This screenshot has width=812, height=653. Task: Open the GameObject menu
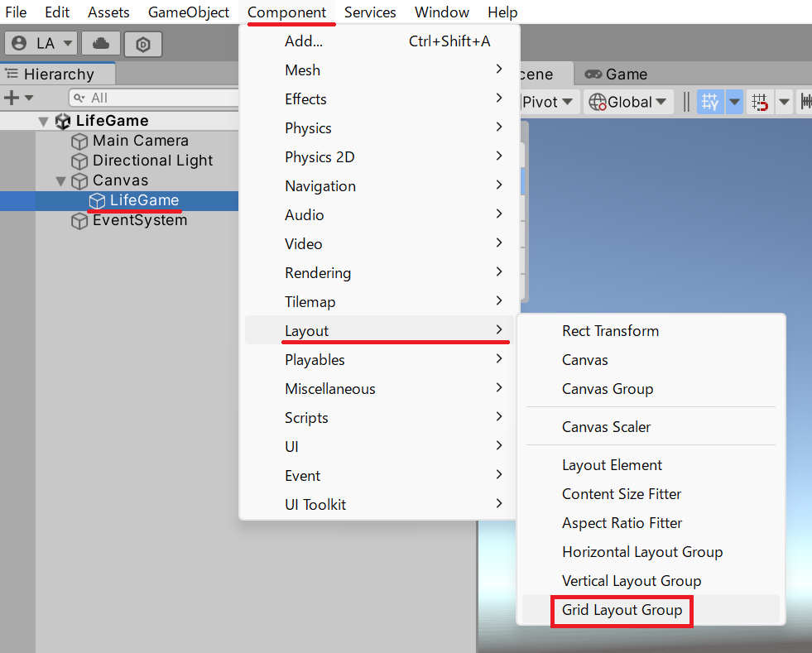pos(189,12)
